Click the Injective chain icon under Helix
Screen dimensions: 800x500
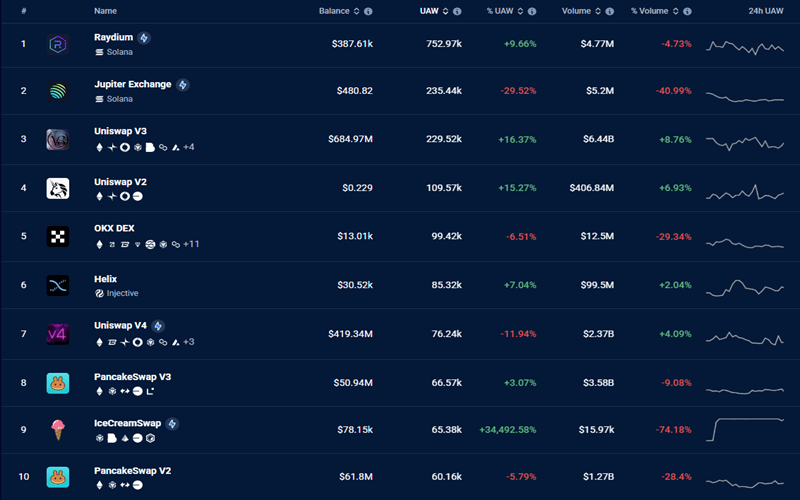99,293
